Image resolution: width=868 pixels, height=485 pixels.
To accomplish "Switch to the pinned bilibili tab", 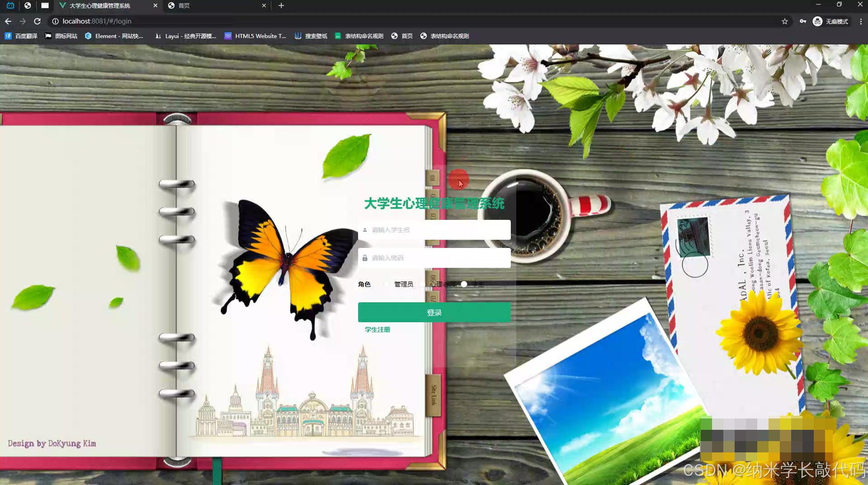I will click(10, 5).
